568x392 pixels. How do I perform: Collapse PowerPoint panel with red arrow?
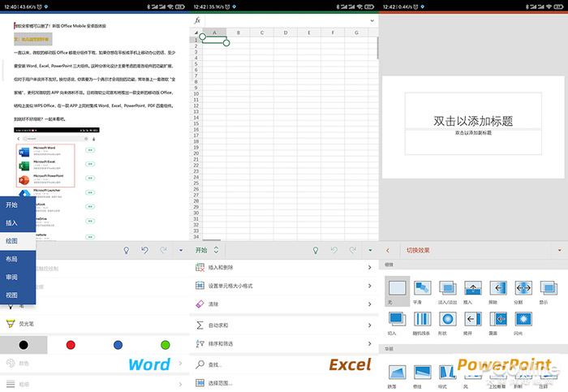[x=559, y=250]
